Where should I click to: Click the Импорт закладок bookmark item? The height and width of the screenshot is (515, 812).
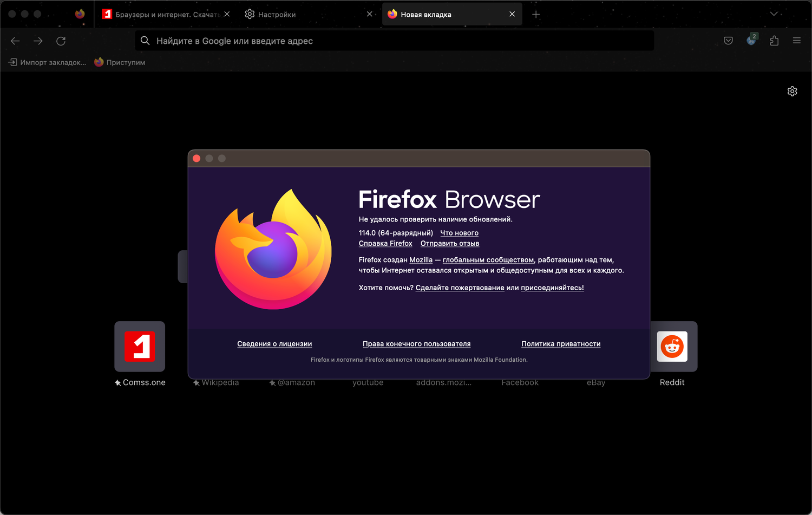47,62
